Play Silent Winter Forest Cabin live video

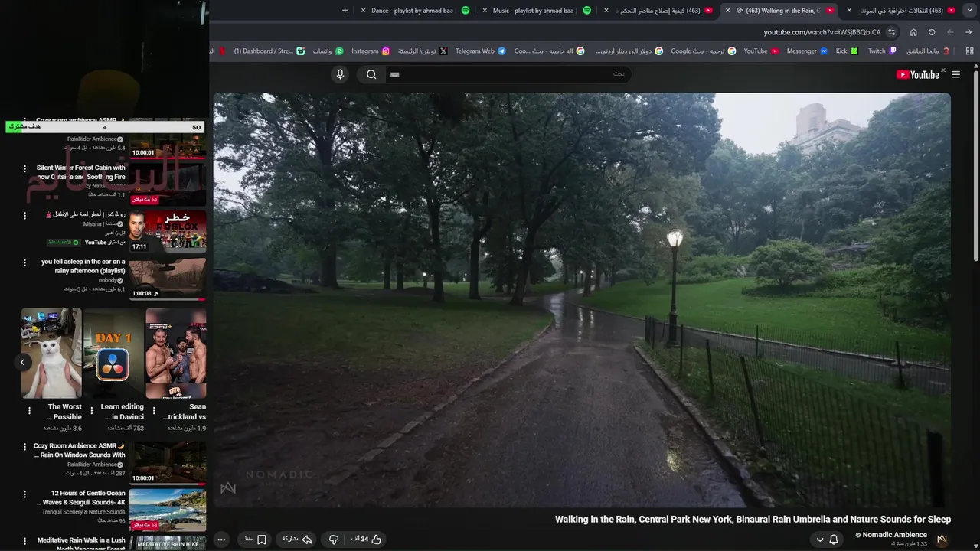coord(167,184)
